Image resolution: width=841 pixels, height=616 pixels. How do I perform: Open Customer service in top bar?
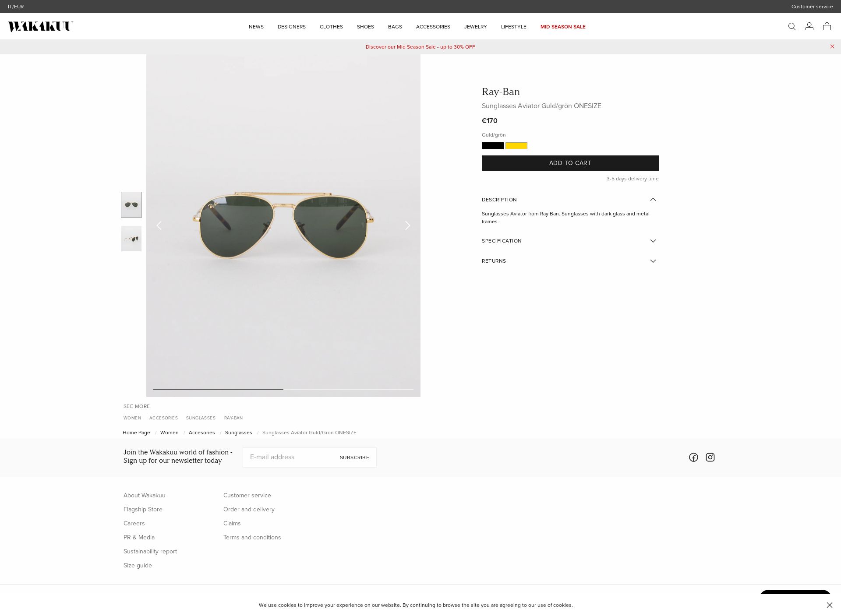pyautogui.click(x=812, y=7)
